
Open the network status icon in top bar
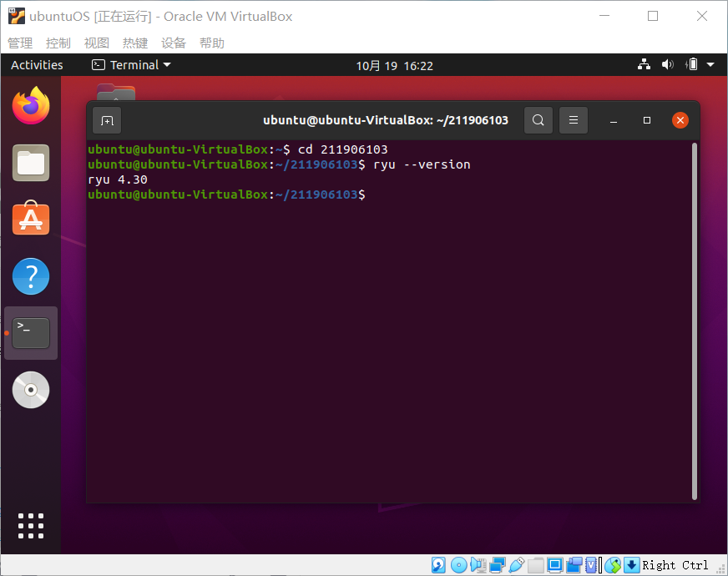click(644, 64)
